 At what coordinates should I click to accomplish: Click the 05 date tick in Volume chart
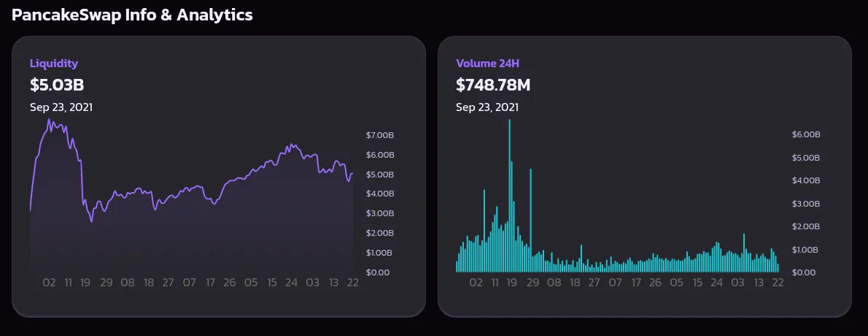(676, 282)
